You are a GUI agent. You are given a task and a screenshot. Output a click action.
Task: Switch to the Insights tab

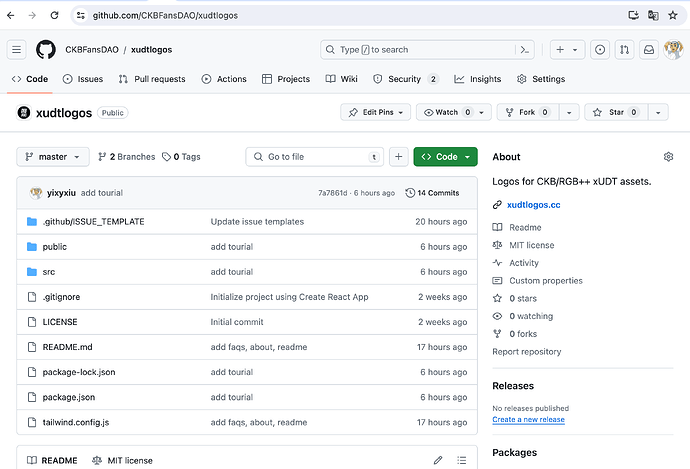point(478,79)
